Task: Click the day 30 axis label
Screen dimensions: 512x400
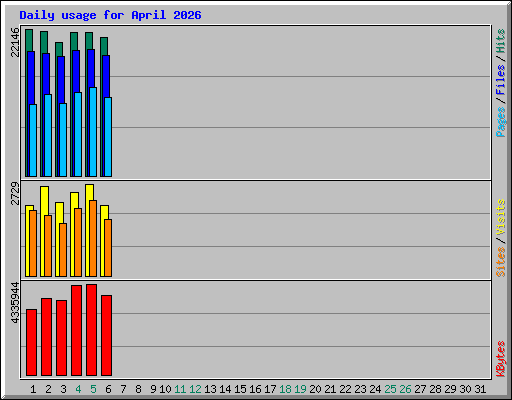Action: 465,389
